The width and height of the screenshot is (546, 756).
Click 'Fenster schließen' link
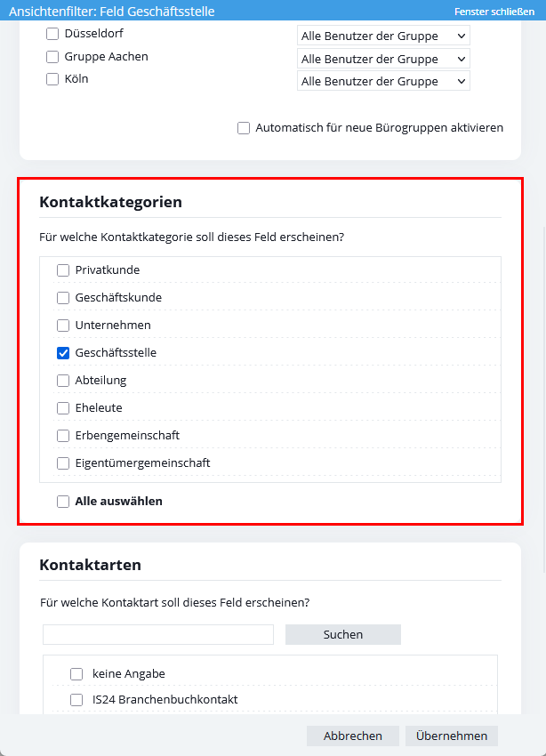point(494,12)
